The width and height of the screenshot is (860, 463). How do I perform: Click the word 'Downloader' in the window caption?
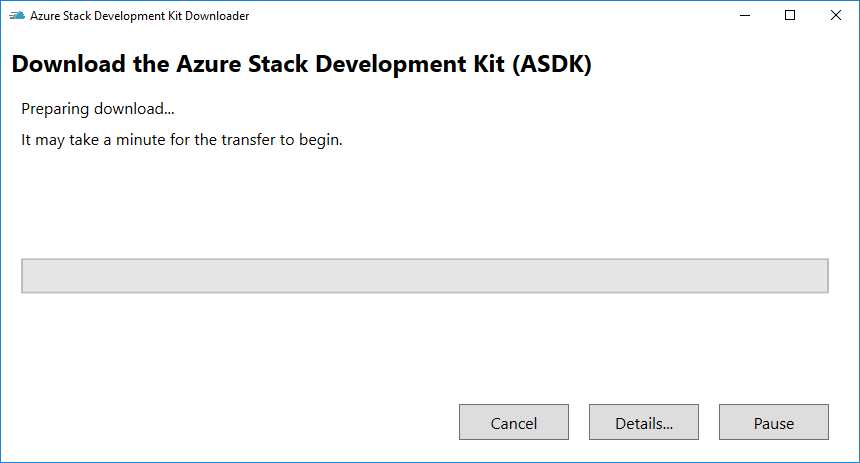coord(217,16)
